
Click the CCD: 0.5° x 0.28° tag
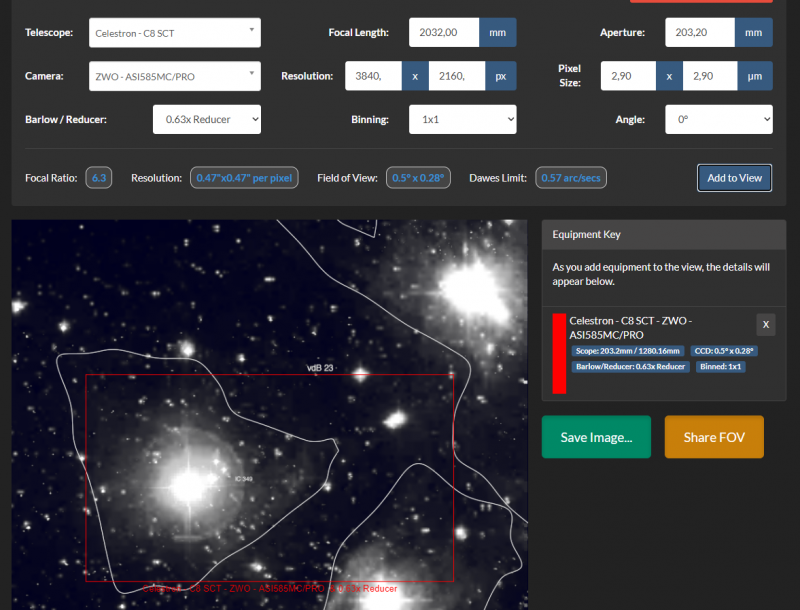(x=724, y=351)
